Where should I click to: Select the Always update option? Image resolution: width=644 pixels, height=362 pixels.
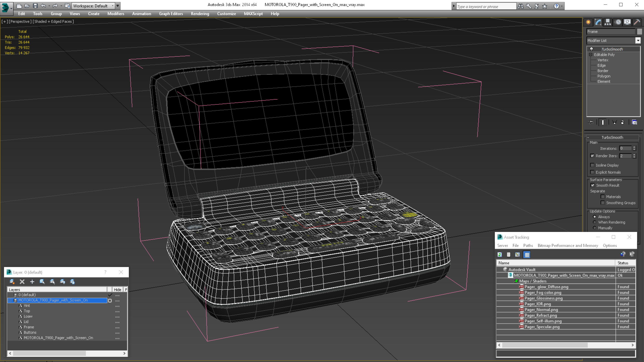(595, 217)
